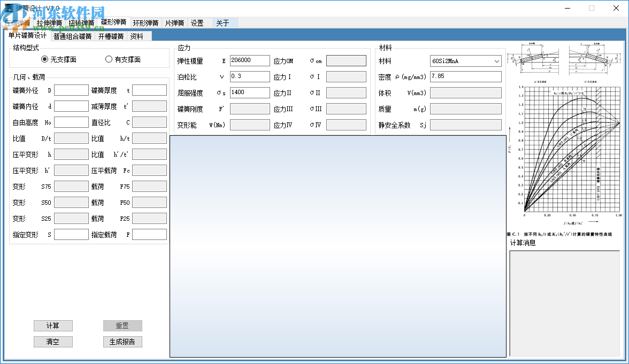Click the 计算 button

coord(53,326)
